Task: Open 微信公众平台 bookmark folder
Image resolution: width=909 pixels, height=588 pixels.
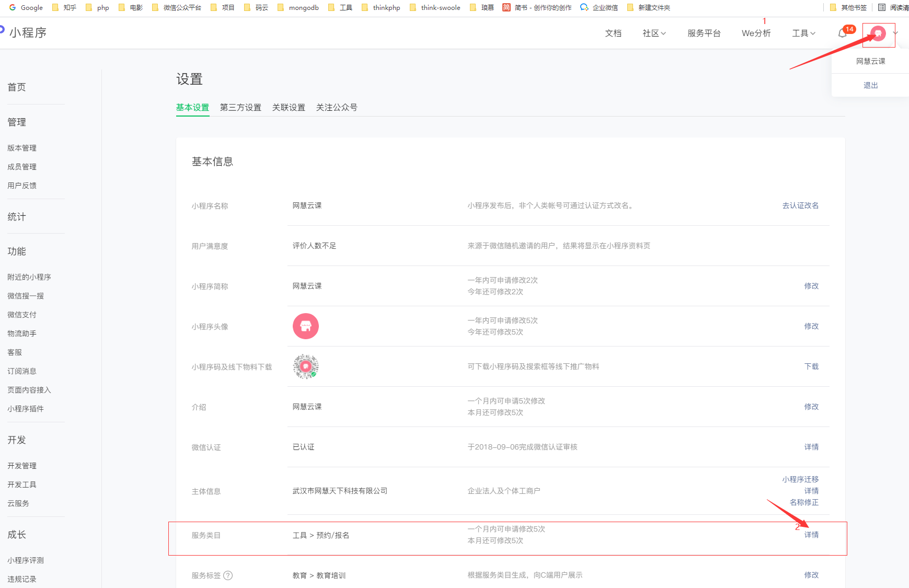Action: 176,7
